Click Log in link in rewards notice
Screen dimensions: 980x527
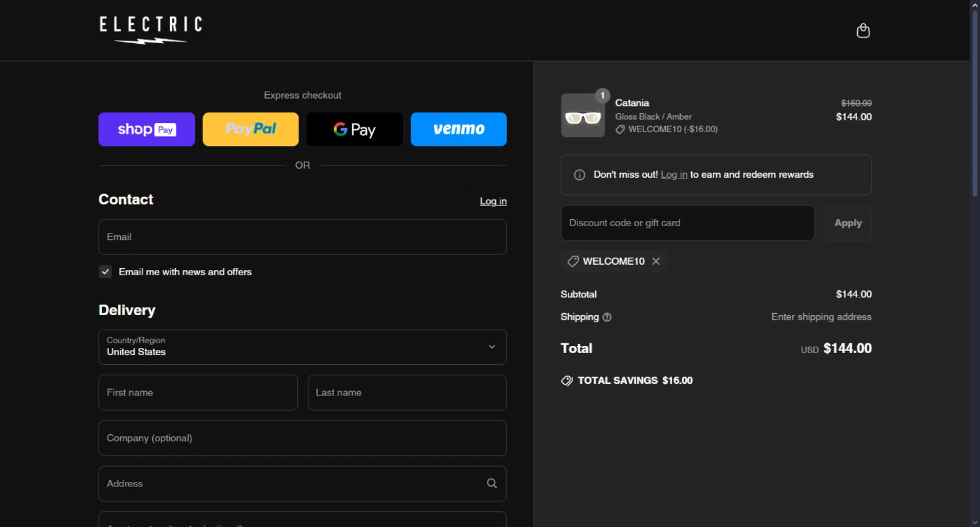pos(674,175)
